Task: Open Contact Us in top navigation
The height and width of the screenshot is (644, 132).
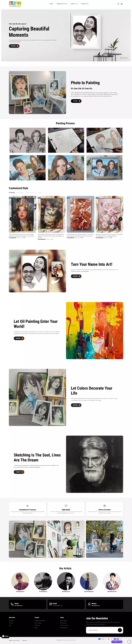Action: point(84,4)
